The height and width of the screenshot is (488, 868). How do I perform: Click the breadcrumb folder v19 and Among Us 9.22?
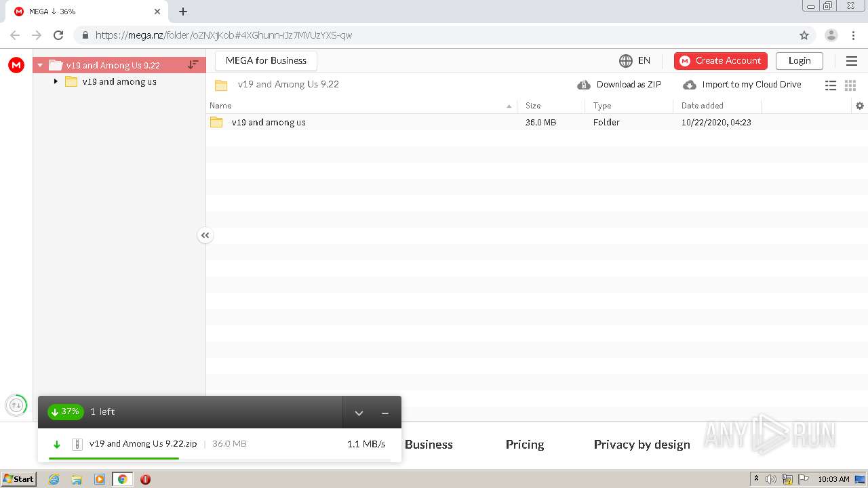pos(288,85)
